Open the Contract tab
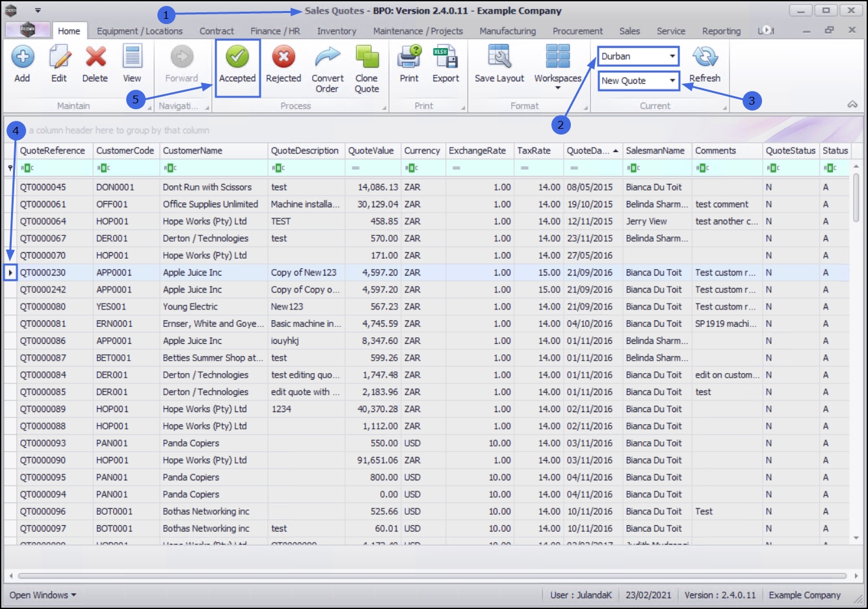The width and height of the screenshot is (868, 609). pos(217,31)
